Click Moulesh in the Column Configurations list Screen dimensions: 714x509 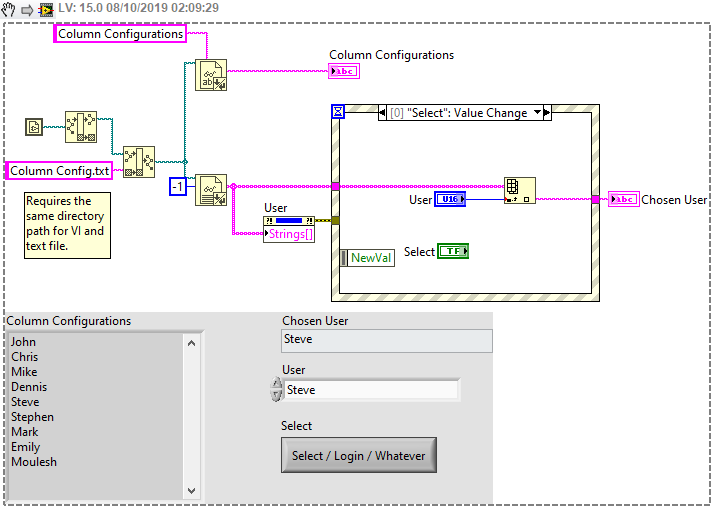click(34, 462)
